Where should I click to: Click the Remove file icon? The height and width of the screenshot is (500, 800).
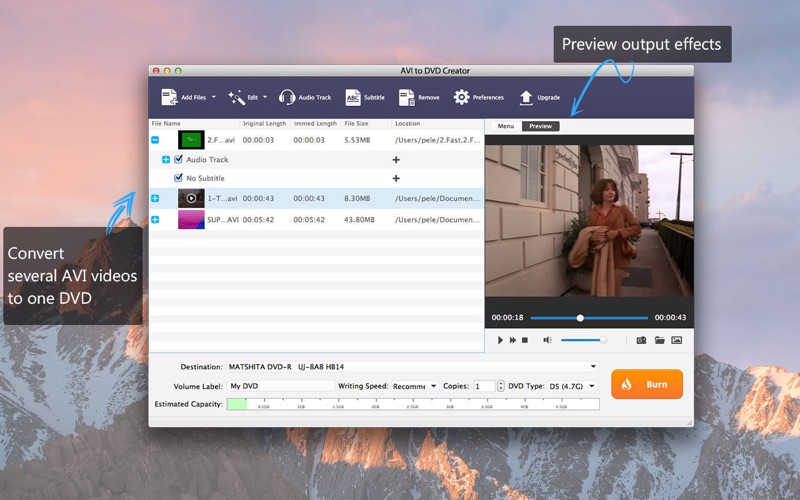[407, 97]
